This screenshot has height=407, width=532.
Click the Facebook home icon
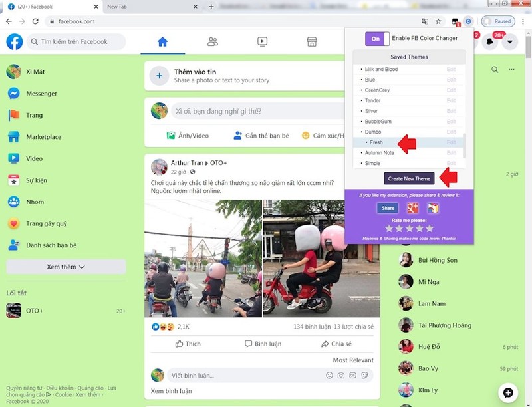(13, 41)
